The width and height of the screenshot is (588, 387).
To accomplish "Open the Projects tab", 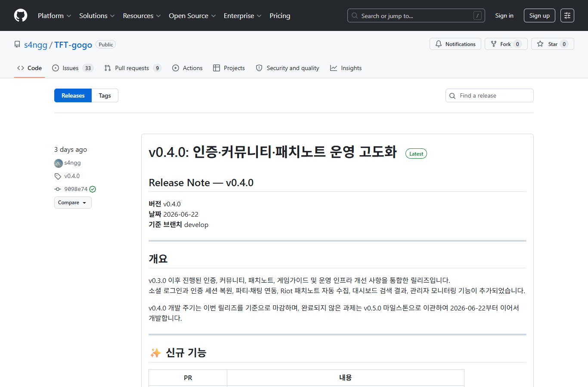I will click(x=229, y=68).
